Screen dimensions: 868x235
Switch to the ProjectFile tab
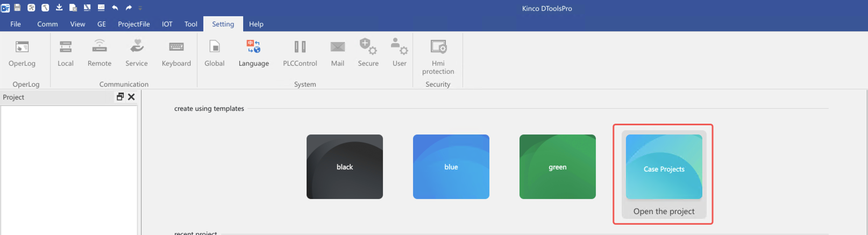tap(134, 24)
